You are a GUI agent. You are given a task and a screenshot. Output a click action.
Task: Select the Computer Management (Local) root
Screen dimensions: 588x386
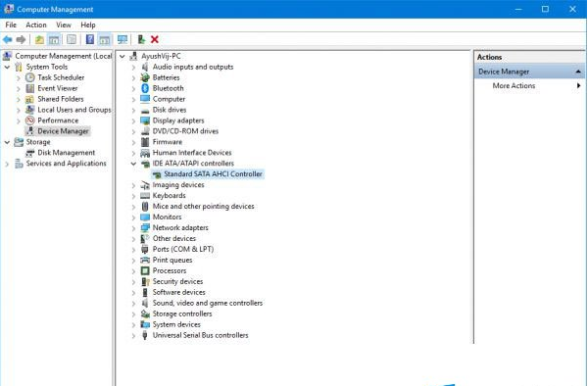tap(64, 56)
